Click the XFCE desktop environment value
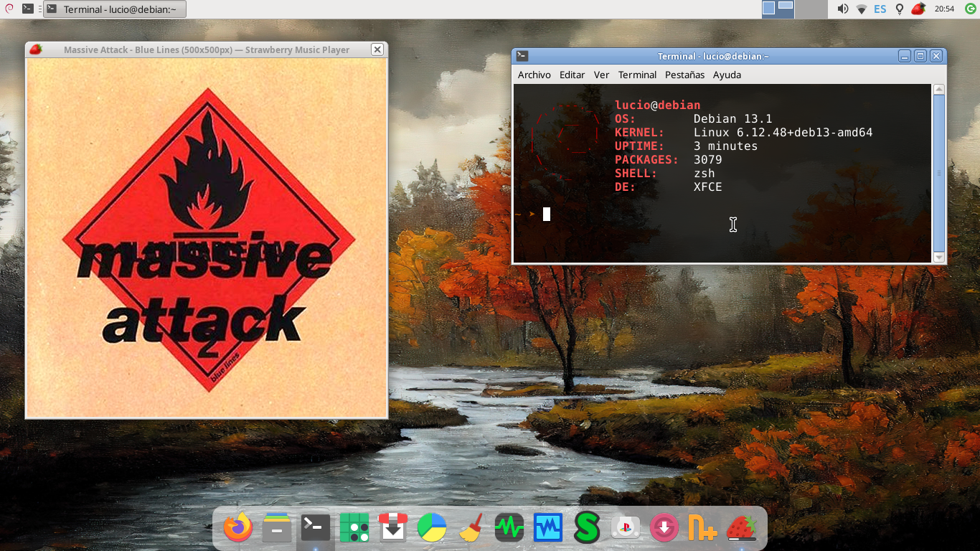The height and width of the screenshot is (551, 980). point(708,187)
